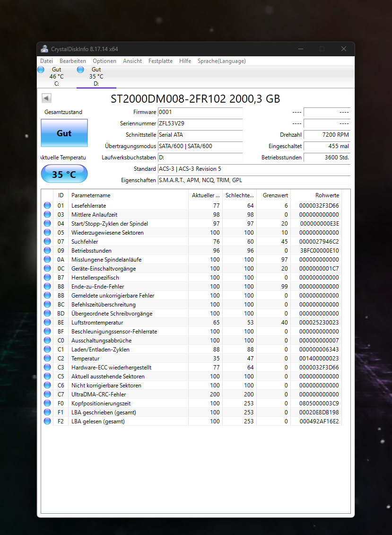The image size is (392, 535).
Task: Click the Laufwerksbuchstaben field D:
Action: coord(200,158)
